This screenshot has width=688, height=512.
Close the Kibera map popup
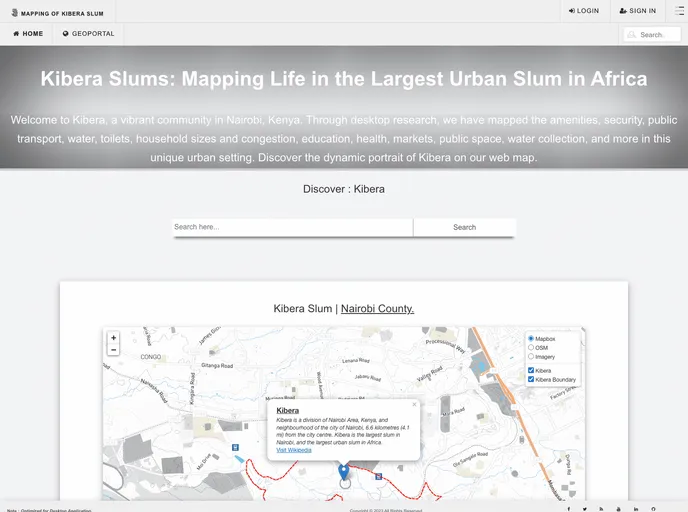(414, 405)
